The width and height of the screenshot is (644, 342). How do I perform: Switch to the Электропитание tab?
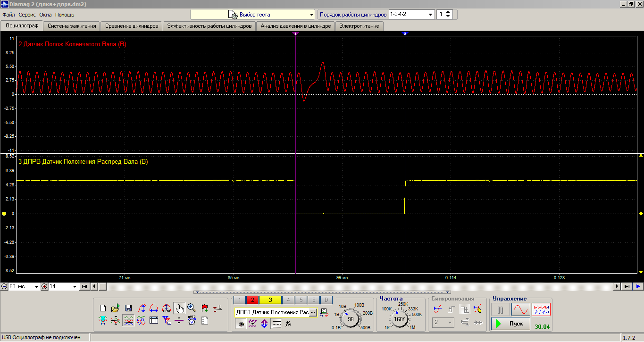tap(359, 26)
